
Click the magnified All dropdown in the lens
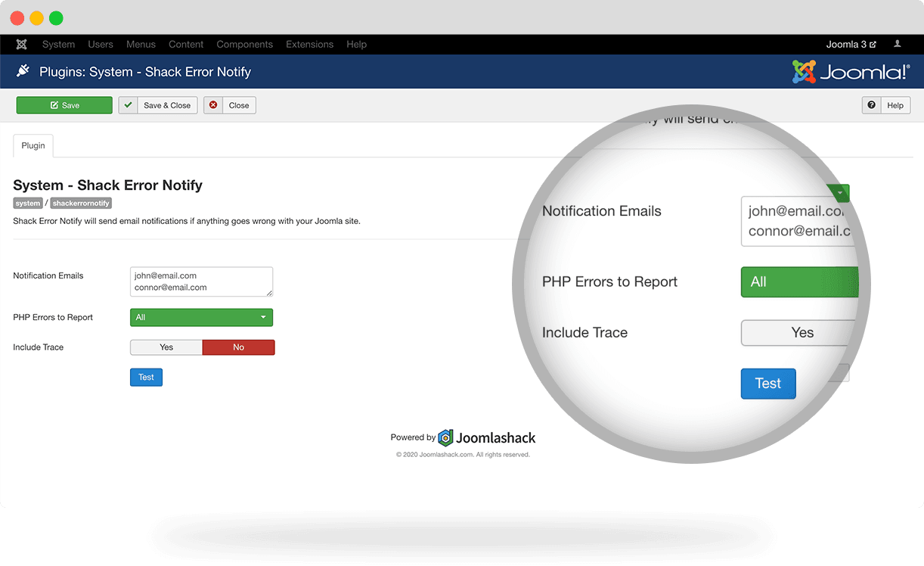[x=802, y=281]
